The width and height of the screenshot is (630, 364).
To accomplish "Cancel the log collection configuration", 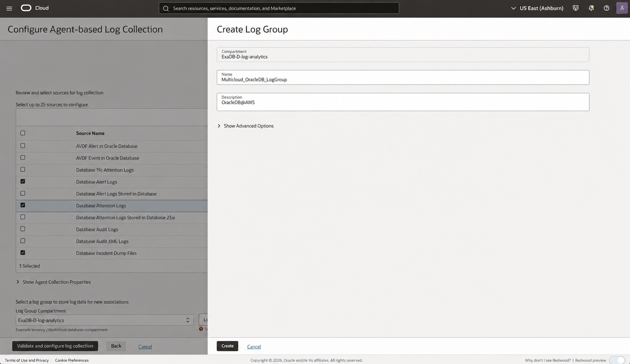I will (x=145, y=346).
